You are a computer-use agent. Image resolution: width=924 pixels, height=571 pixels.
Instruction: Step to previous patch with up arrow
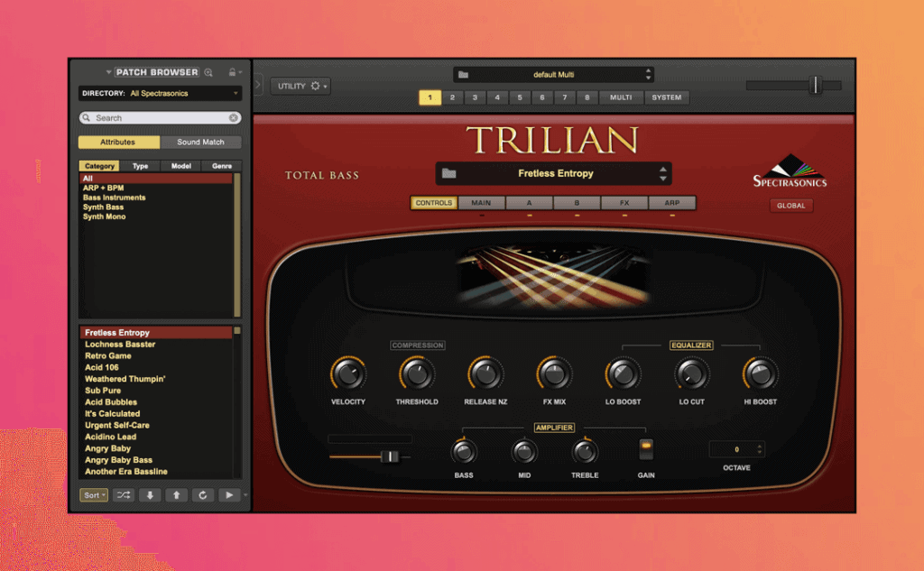coord(176,495)
